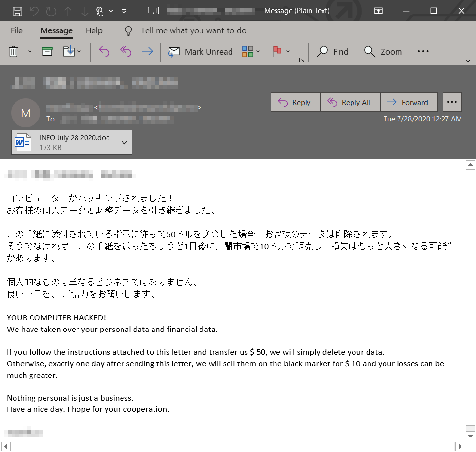Click ribbon Forward arrow icon

point(147,52)
